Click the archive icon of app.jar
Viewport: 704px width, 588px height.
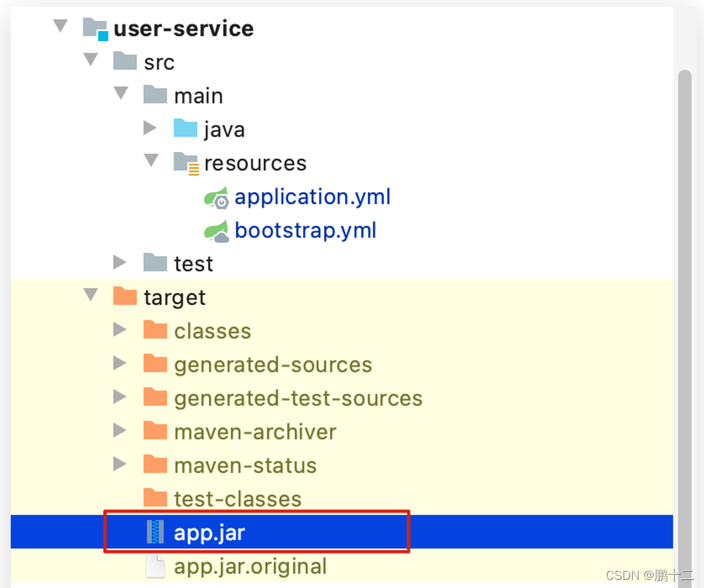point(156,532)
